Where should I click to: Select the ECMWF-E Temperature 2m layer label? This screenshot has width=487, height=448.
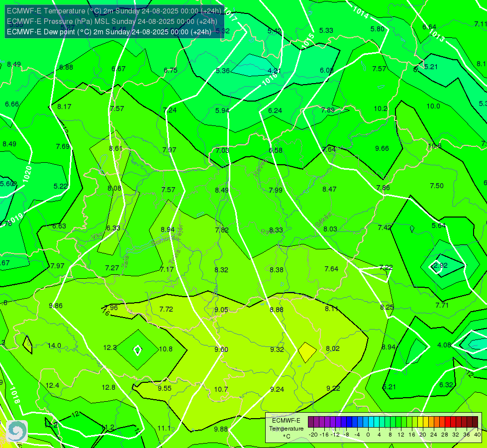coord(114,11)
